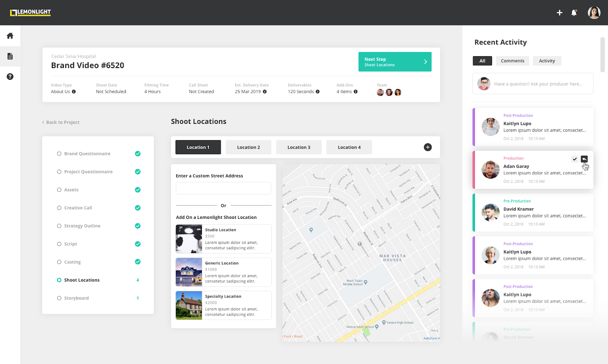Viewport: 608px width, 364px height.
Task: Open the home icon in sidebar
Action: [x=10, y=36]
